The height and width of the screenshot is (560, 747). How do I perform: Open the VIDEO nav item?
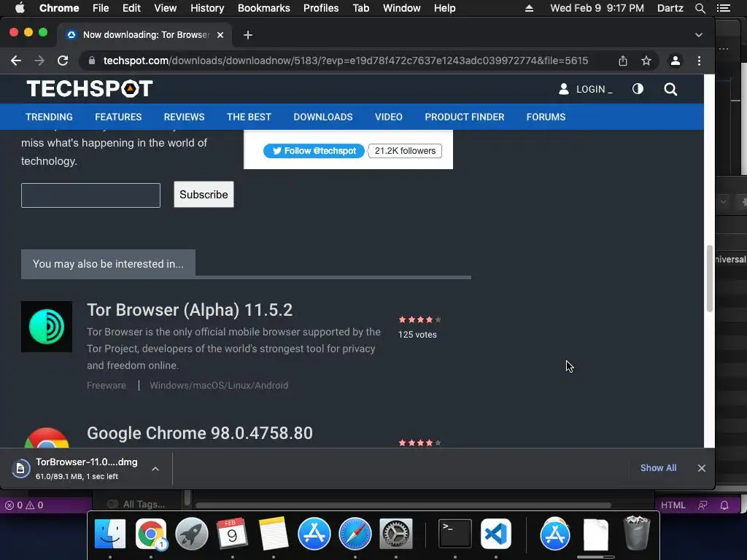pyautogui.click(x=388, y=117)
